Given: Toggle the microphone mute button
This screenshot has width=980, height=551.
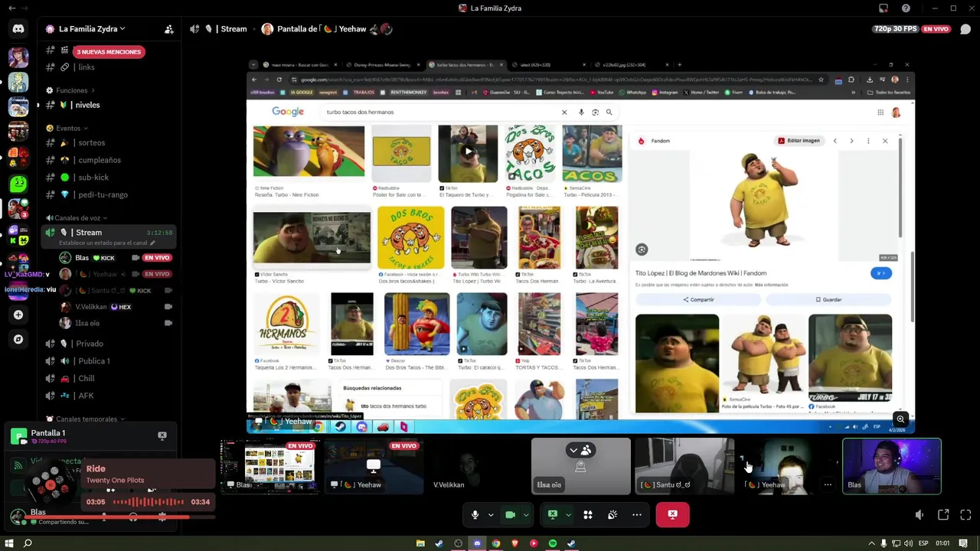Looking at the screenshot, I should coord(475,515).
